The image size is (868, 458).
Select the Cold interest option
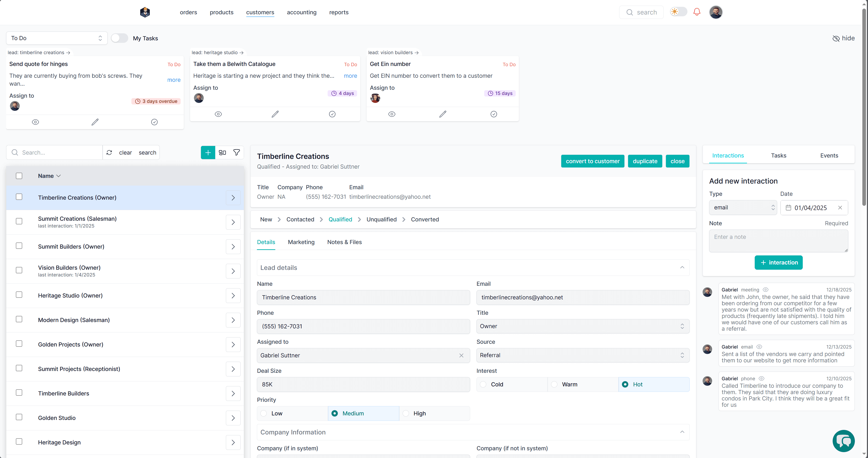click(x=512, y=385)
